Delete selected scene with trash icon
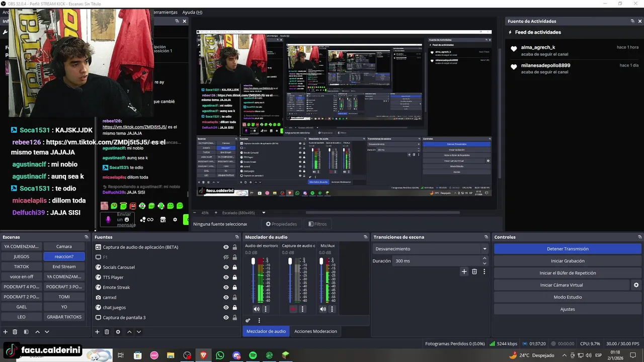644x362 pixels. coord(15,332)
